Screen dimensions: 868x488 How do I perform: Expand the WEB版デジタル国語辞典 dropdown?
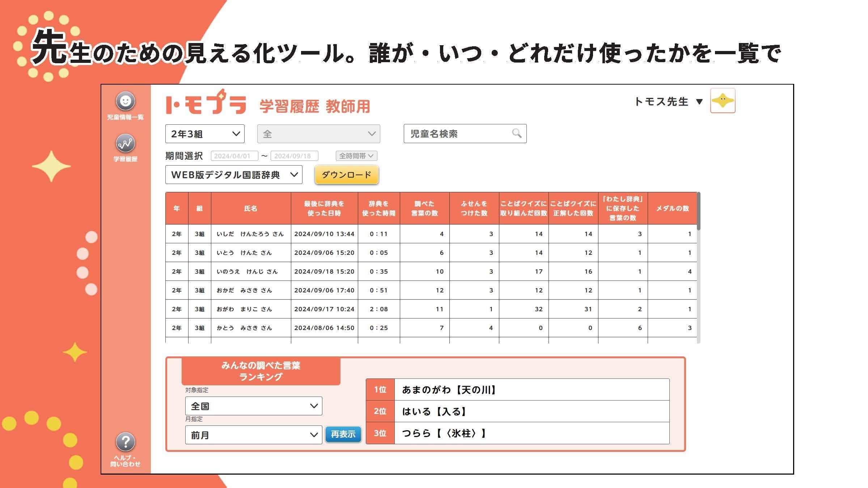point(234,175)
